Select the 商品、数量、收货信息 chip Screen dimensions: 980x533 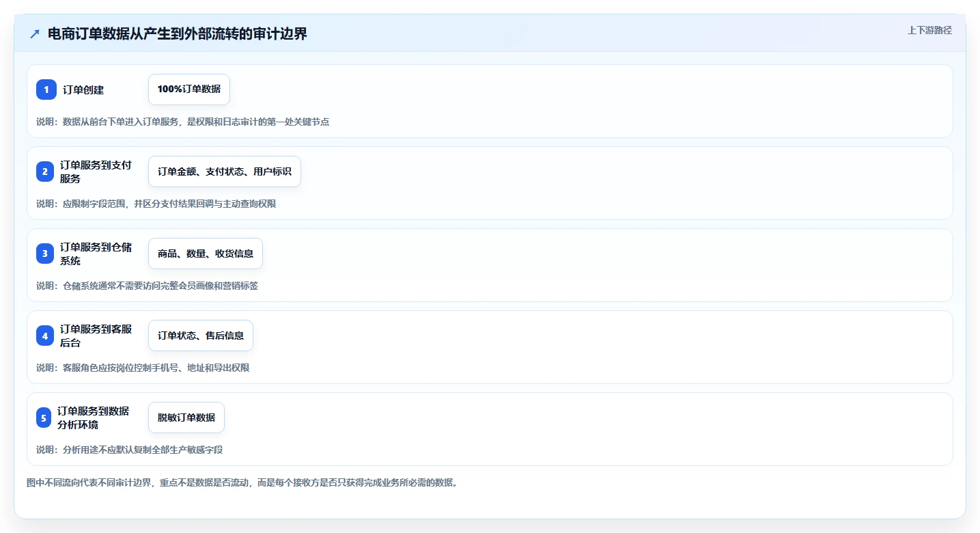tap(206, 254)
